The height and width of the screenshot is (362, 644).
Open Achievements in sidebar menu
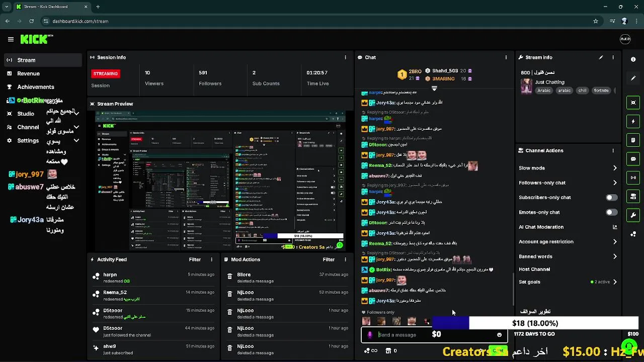pos(43,87)
